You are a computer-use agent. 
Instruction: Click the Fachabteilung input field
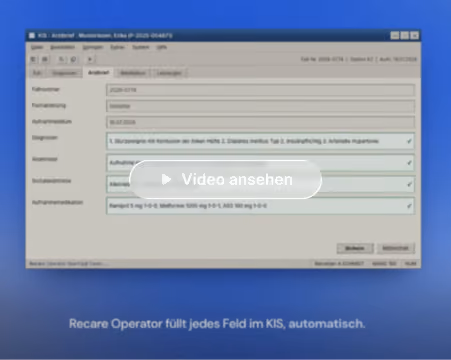point(261,106)
